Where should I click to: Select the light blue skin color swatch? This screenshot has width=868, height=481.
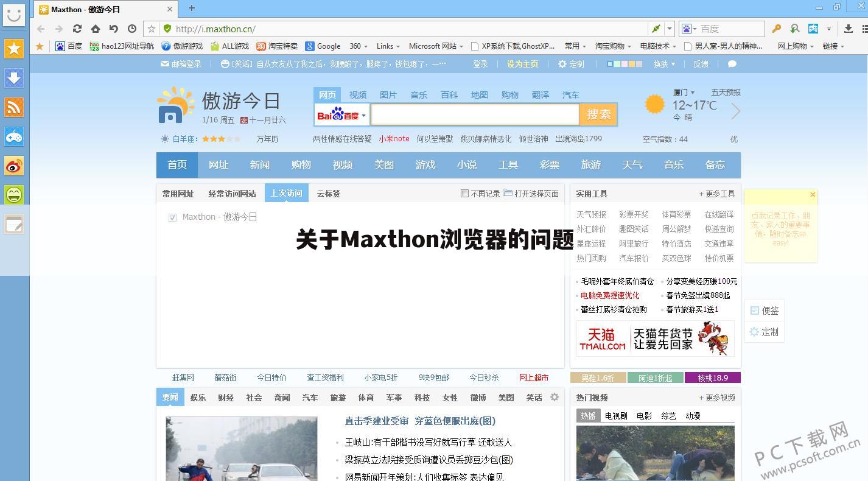tap(611, 64)
